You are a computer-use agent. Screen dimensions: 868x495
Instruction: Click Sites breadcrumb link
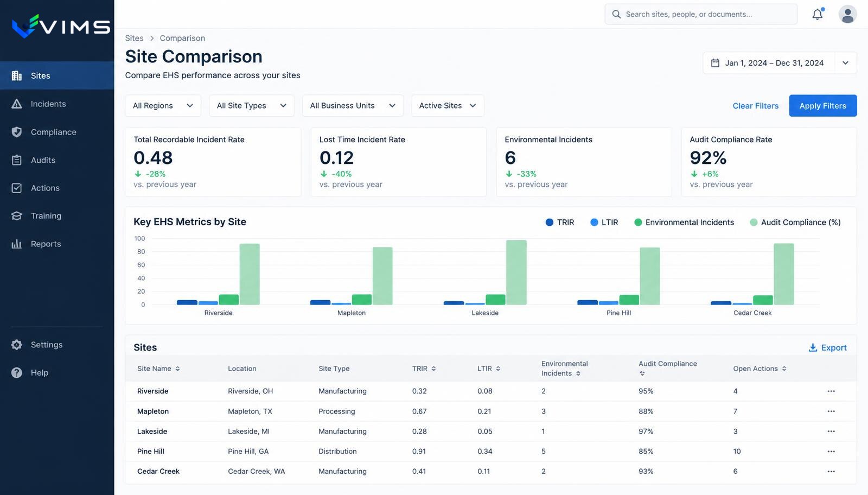(134, 38)
